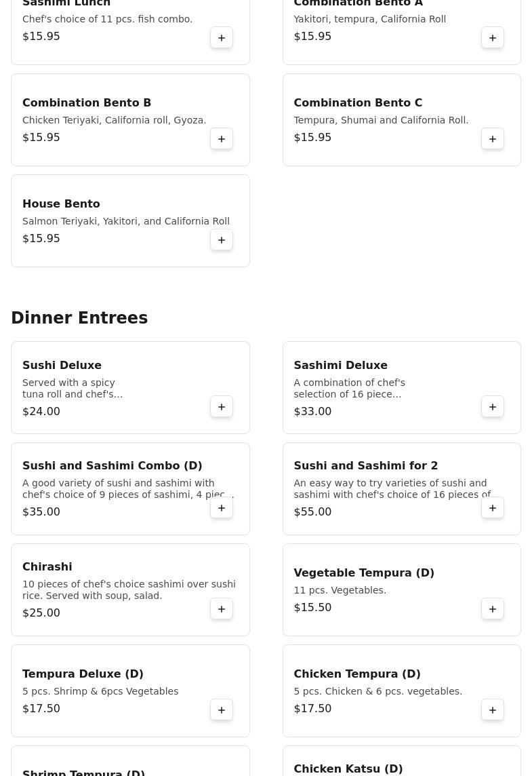The height and width of the screenshot is (776, 532).
Task: Add Chirashi to the order
Action: [222, 608]
